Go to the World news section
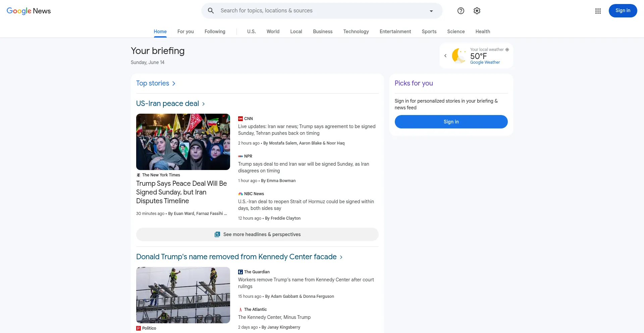 273,32
